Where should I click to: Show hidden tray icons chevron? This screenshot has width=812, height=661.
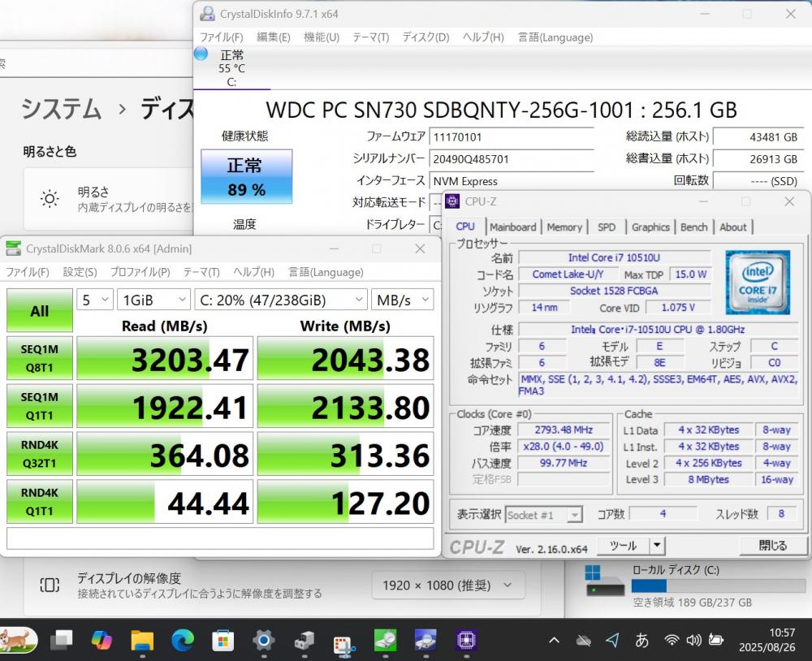[554, 640]
